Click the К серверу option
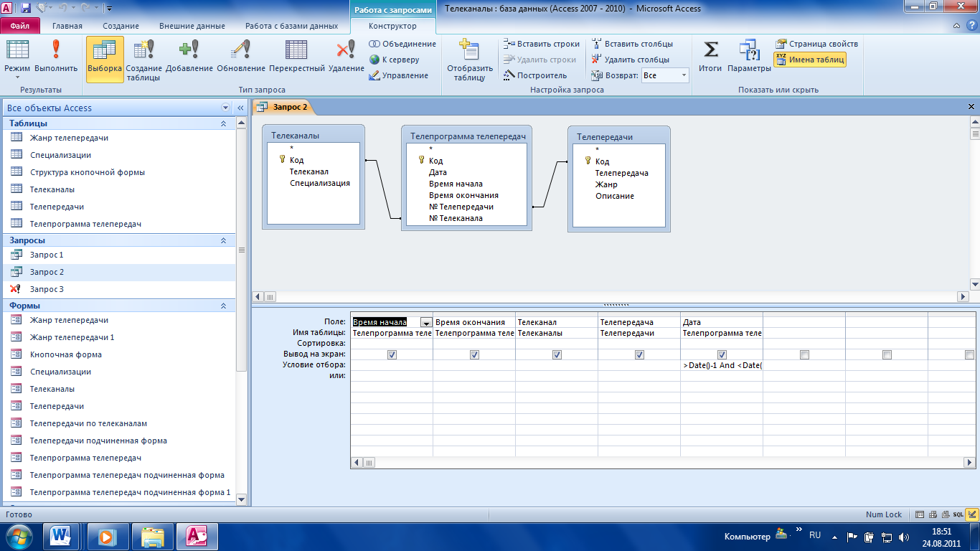The height and width of the screenshot is (551, 980). coord(394,60)
